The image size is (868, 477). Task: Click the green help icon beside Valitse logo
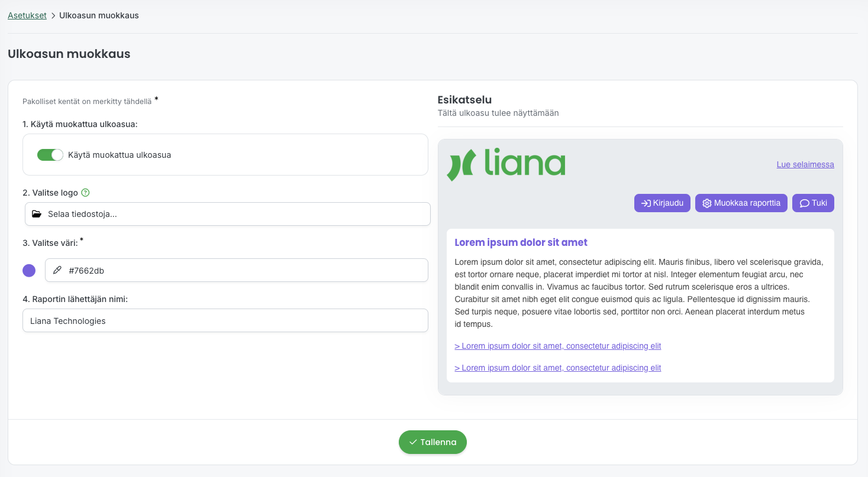[x=86, y=193]
